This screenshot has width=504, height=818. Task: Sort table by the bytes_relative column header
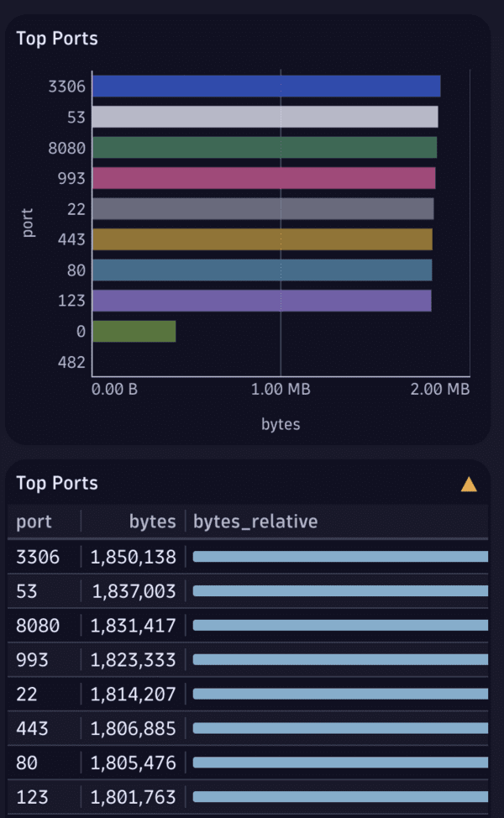pyautogui.click(x=255, y=521)
